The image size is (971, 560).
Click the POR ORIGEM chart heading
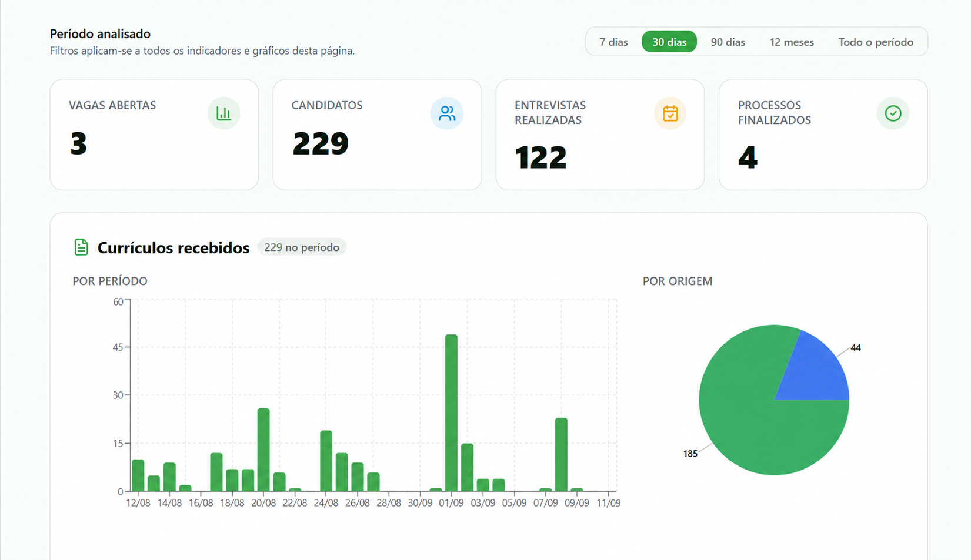[678, 281]
